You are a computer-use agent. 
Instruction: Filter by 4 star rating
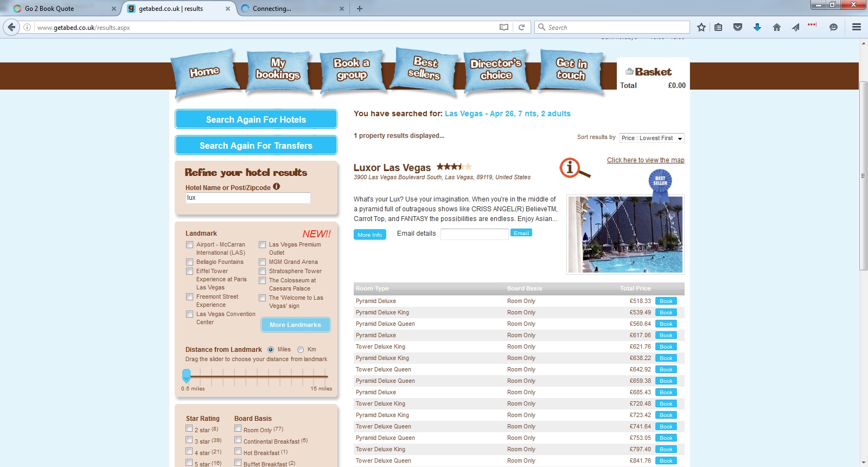click(x=189, y=452)
